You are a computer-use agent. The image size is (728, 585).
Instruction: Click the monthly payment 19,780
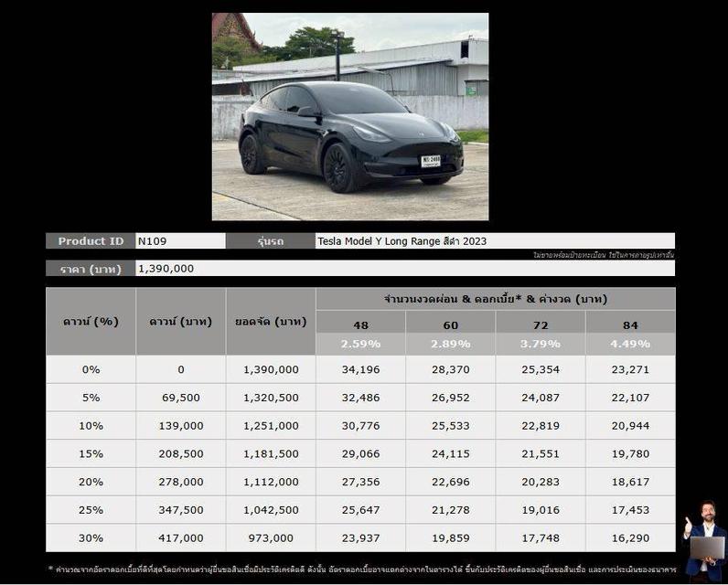630,453
